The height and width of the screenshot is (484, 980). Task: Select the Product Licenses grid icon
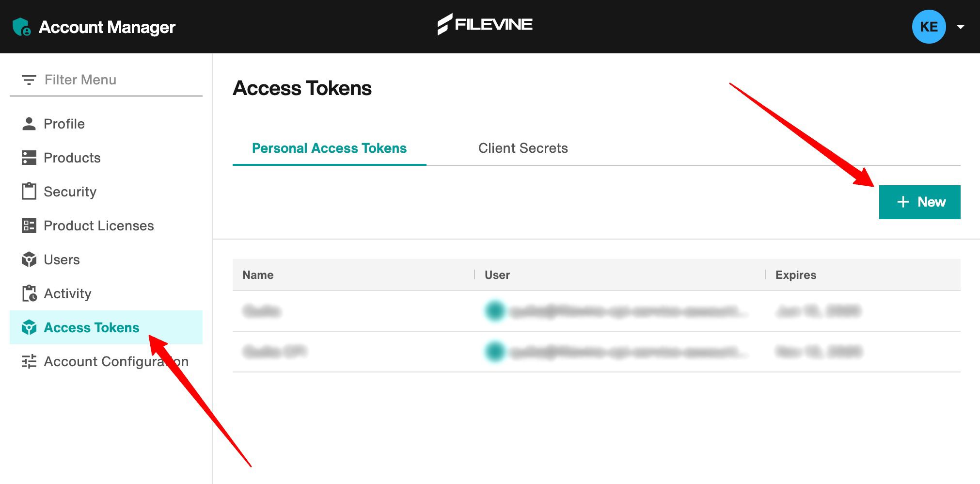29,226
